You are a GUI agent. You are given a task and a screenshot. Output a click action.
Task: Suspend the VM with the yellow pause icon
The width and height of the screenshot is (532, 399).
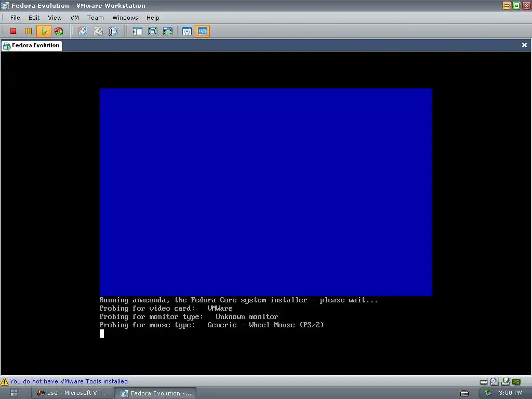(x=29, y=31)
